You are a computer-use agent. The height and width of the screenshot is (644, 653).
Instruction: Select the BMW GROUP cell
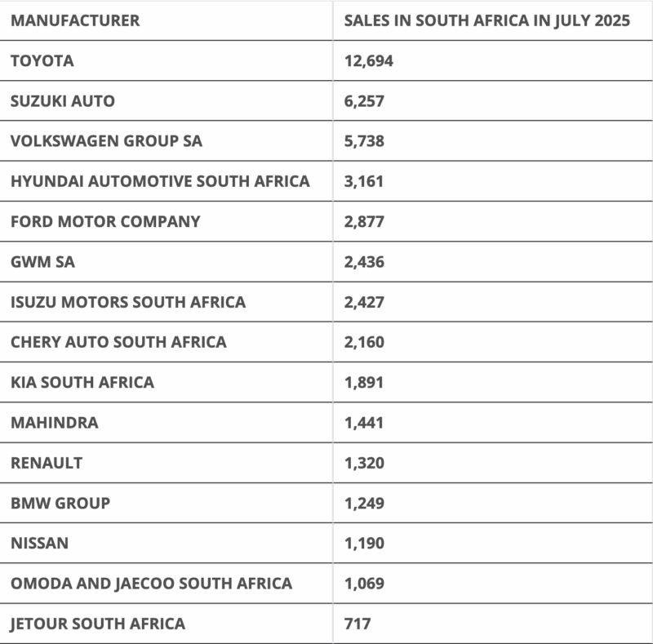60,503
